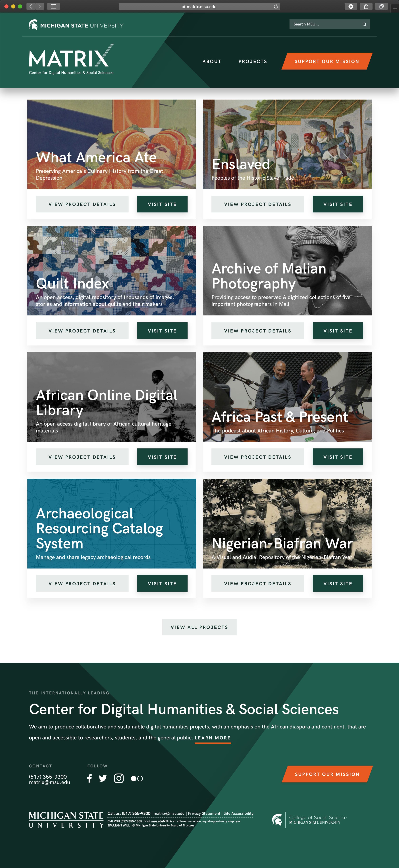Go back with the browser back arrow
This screenshot has height=868, width=399.
[31, 6]
